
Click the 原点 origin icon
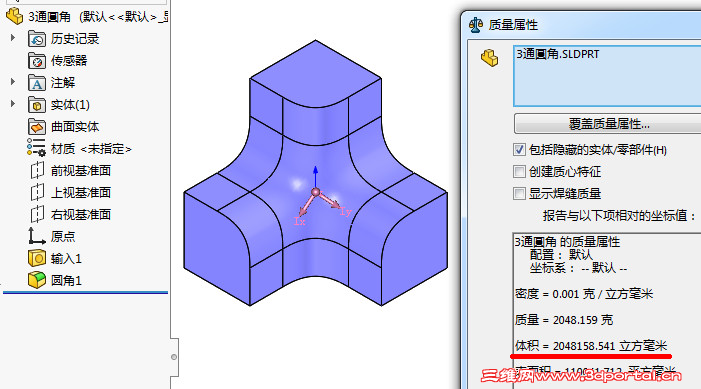click(36, 236)
